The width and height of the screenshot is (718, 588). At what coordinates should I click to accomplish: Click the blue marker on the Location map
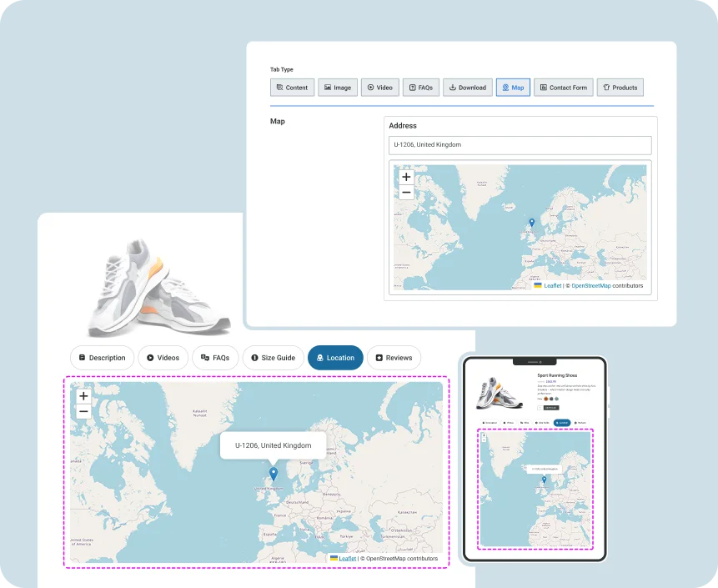[274, 474]
